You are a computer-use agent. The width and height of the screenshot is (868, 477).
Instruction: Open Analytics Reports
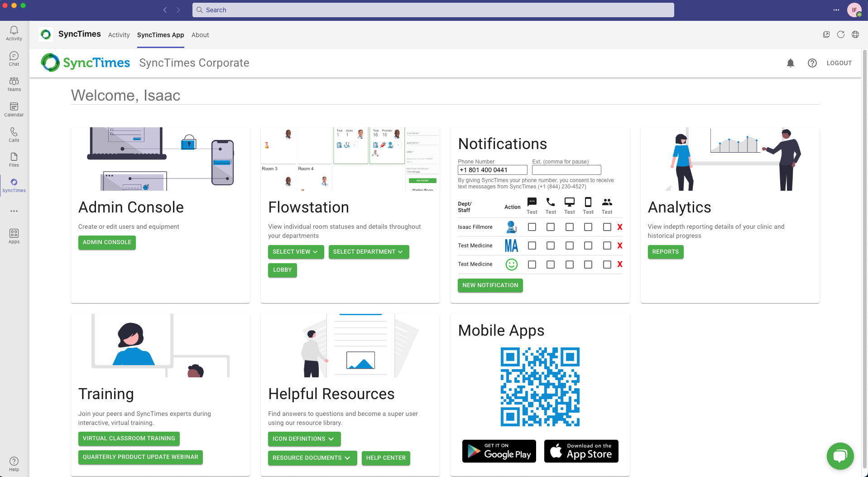pos(665,252)
